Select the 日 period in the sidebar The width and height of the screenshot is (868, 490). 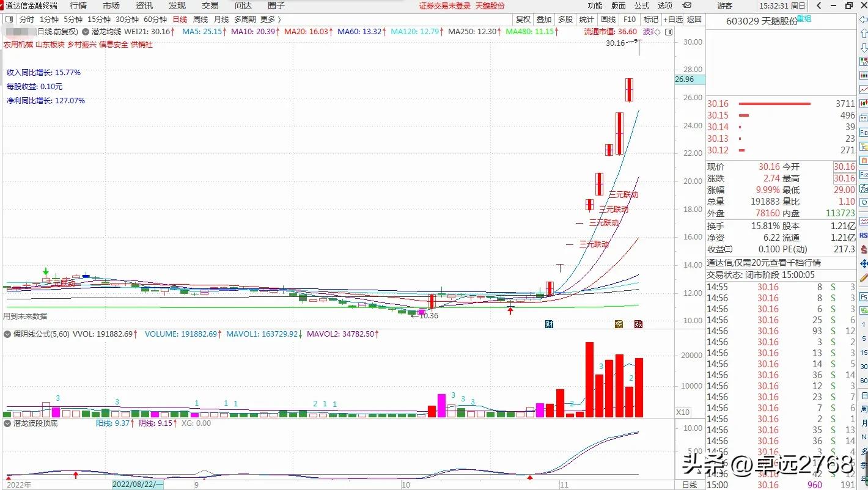pyautogui.click(x=864, y=395)
